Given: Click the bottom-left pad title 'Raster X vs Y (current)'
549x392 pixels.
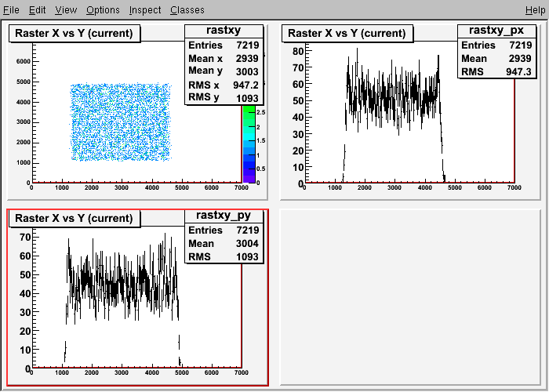Looking at the screenshot, I should coord(75,219).
